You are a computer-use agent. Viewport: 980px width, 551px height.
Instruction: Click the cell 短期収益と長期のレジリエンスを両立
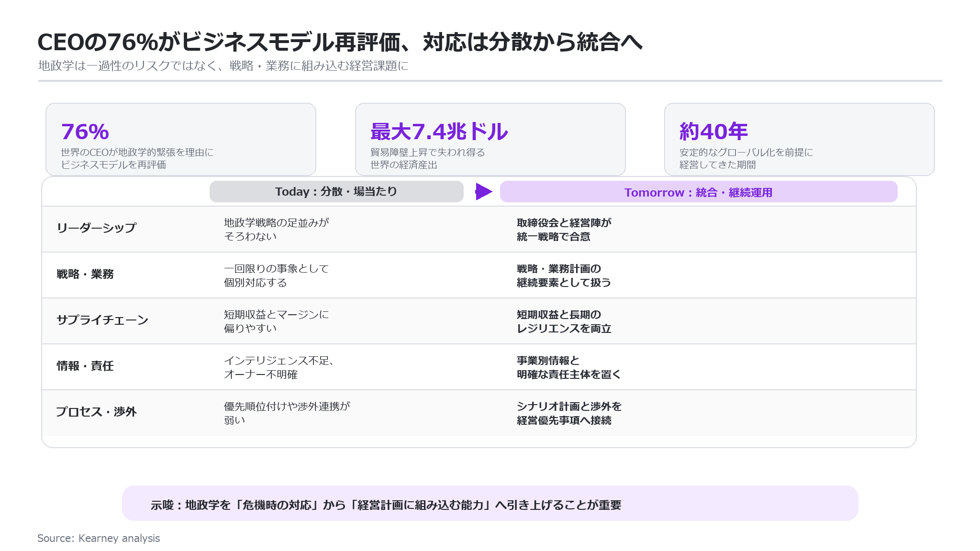tap(564, 321)
